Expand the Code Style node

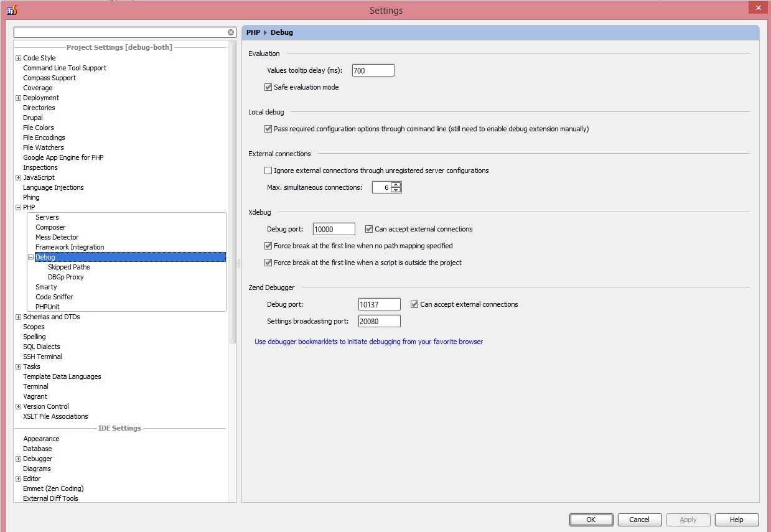click(x=18, y=58)
